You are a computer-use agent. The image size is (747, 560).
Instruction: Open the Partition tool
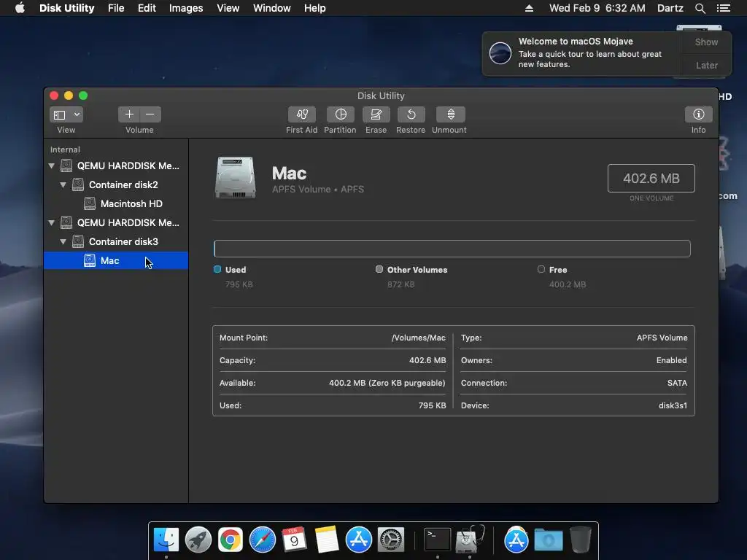pos(340,114)
